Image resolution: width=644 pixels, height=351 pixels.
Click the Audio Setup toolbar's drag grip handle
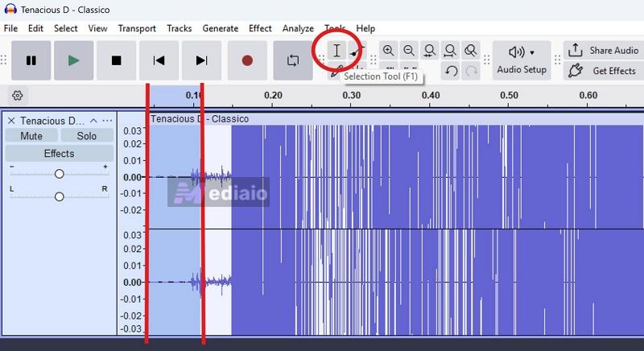pyautogui.click(x=487, y=60)
